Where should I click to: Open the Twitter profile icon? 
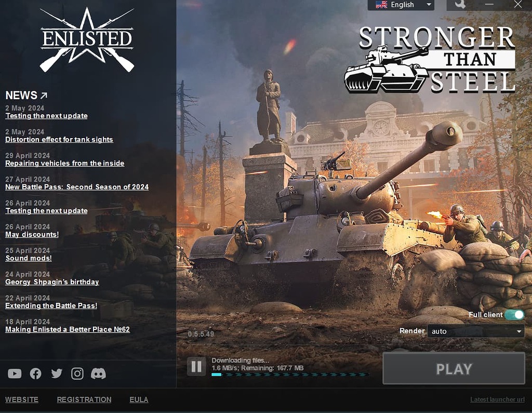[x=57, y=374]
